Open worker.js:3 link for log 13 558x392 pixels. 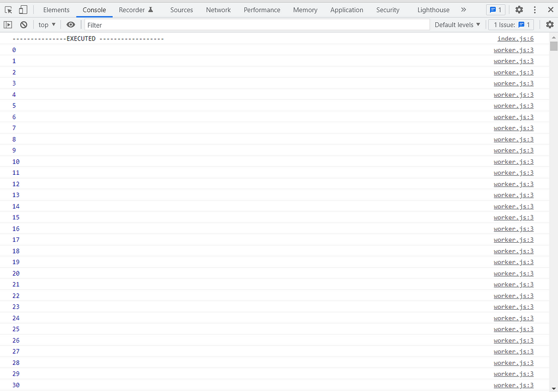tap(513, 195)
